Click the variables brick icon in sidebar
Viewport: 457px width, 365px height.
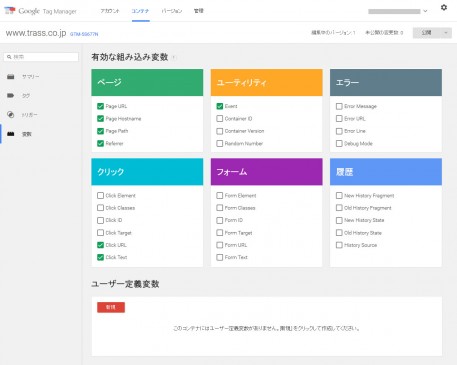[11, 134]
